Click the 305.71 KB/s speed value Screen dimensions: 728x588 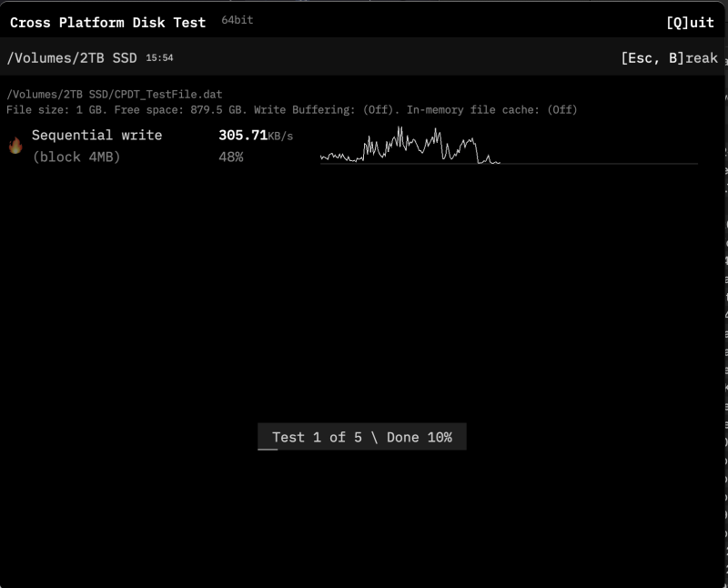(256, 135)
